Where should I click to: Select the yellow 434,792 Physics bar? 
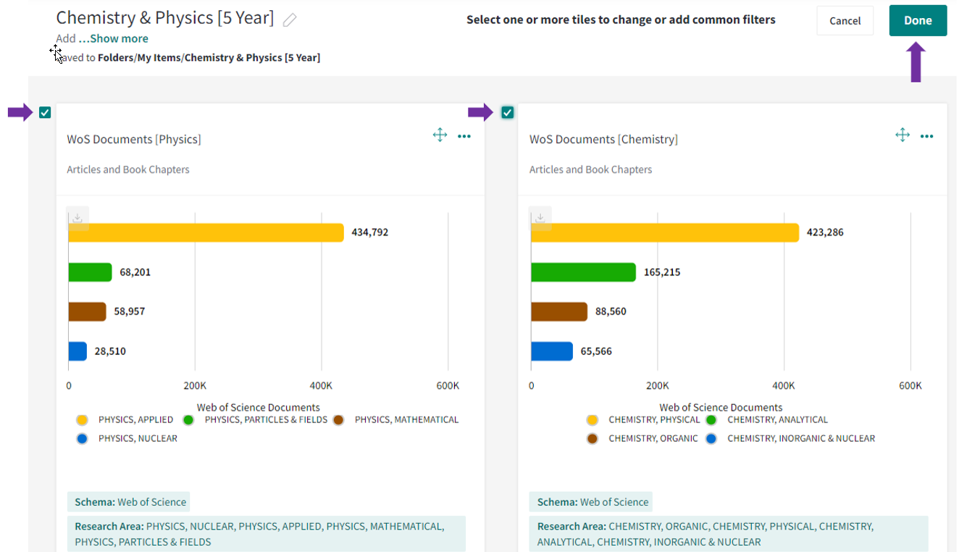[206, 233]
